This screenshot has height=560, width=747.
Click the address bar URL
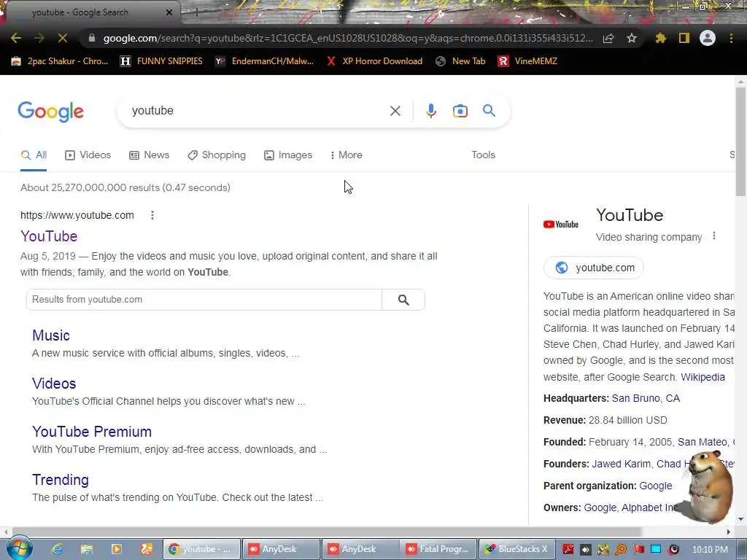click(x=348, y=38)
